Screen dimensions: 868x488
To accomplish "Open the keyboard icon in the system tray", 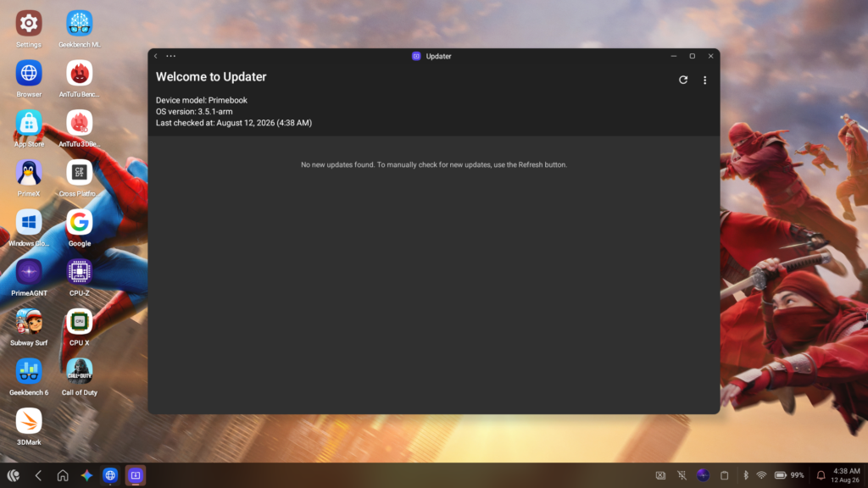I will [x=660, y=475].
